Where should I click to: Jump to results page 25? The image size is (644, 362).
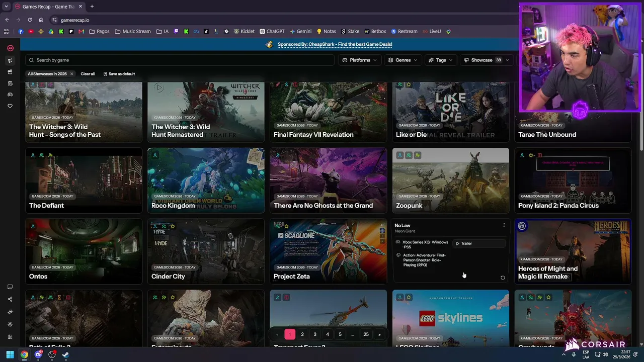point(366,334)
